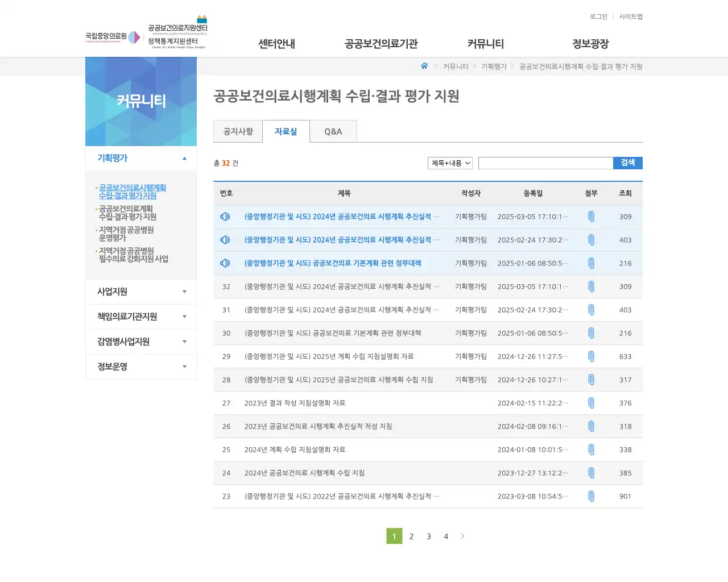Click inside the search input field
The width and height of the screenshot is (728, 582).
[x=545, y=163]
